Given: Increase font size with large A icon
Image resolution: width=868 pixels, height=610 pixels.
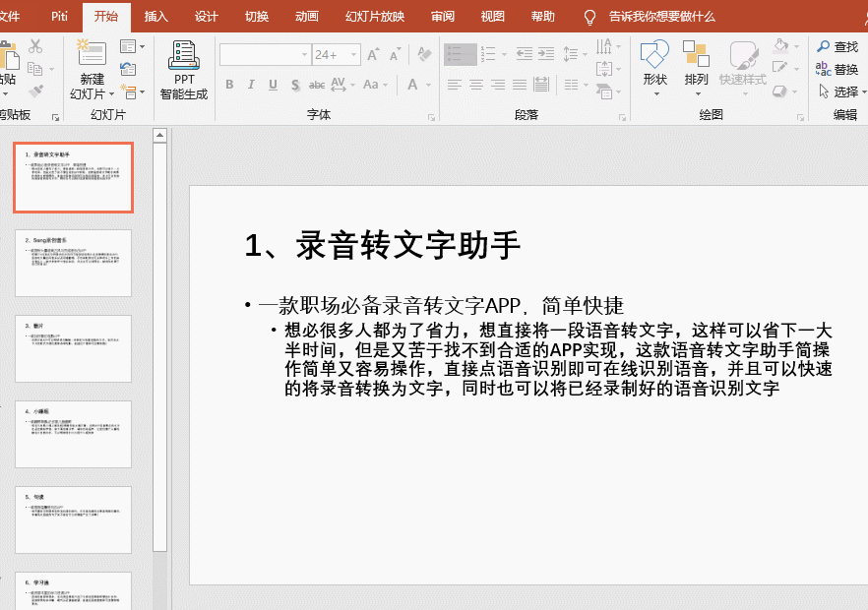Looking at the screenshot, I should [373, 54].
